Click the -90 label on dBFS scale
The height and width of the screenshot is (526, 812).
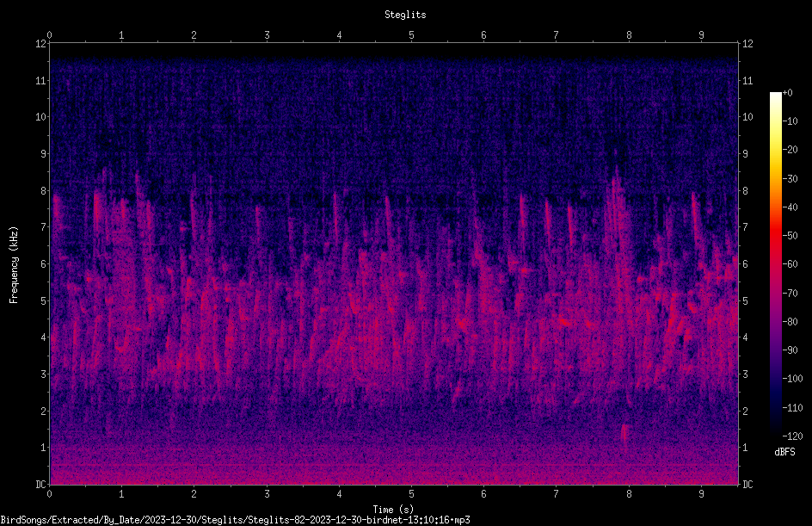click(790, 350)
